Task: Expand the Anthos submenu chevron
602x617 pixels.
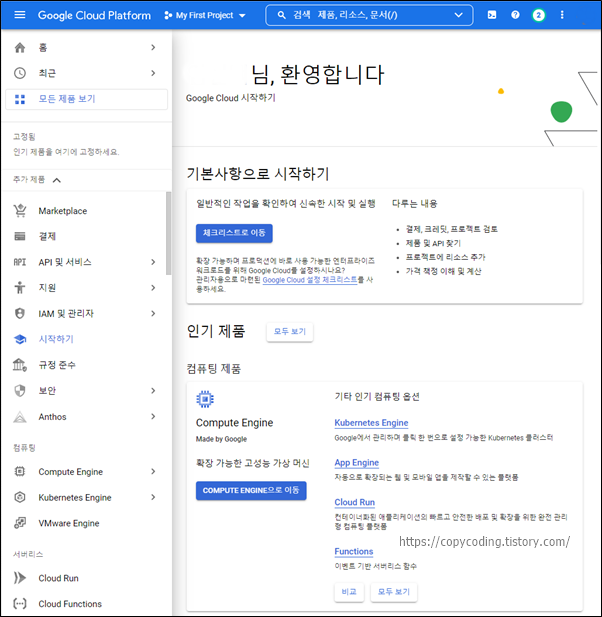Action: coord(153,416)
